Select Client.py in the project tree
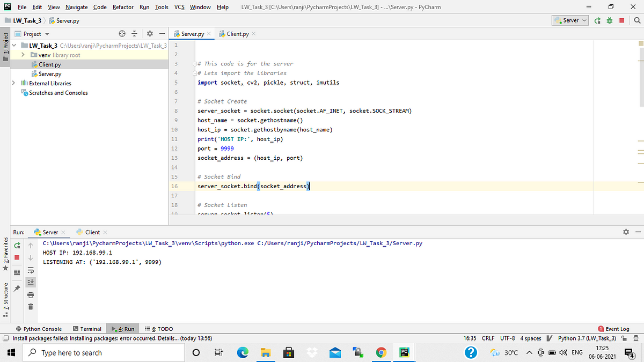The image size is (644, 362). pyautogui.click(x=49, y=64)
